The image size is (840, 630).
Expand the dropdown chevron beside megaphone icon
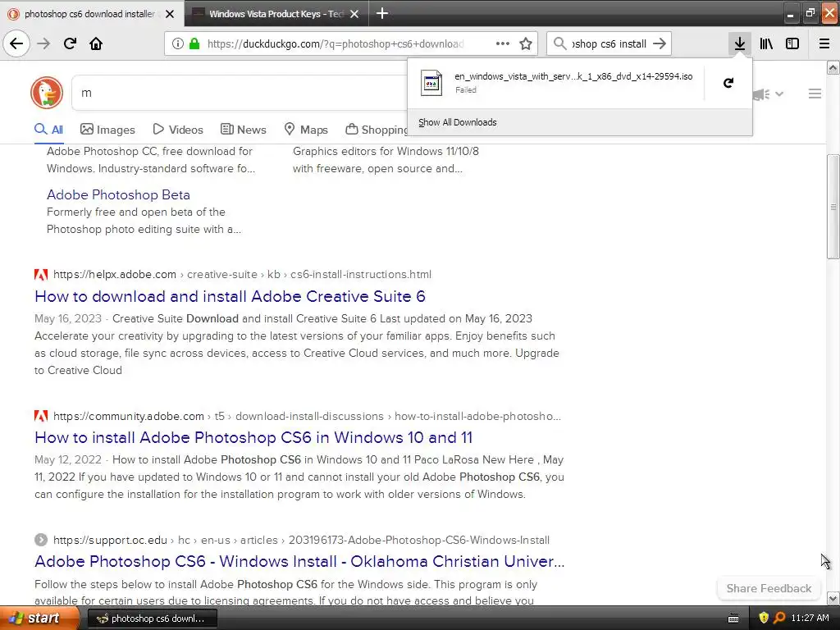pos(779,94)
